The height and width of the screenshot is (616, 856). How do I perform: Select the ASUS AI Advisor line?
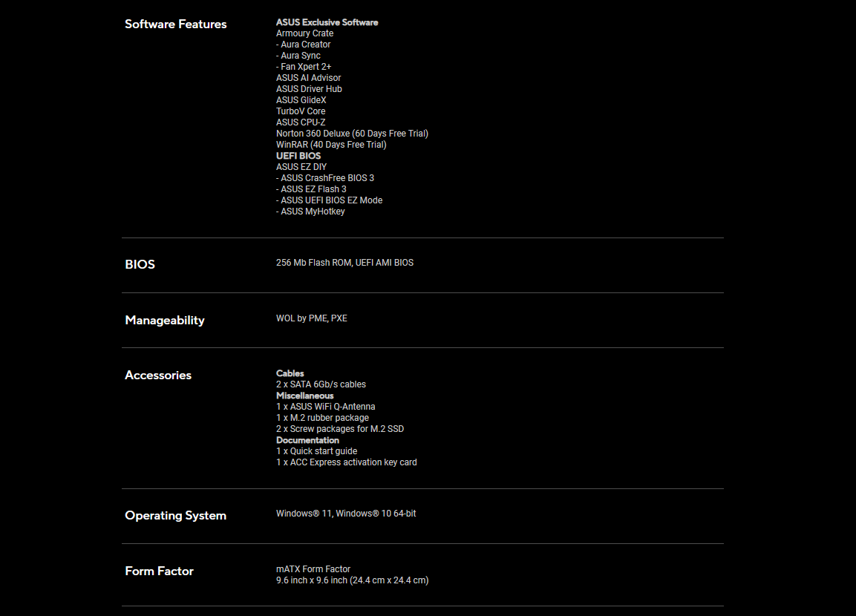(308, 78)
